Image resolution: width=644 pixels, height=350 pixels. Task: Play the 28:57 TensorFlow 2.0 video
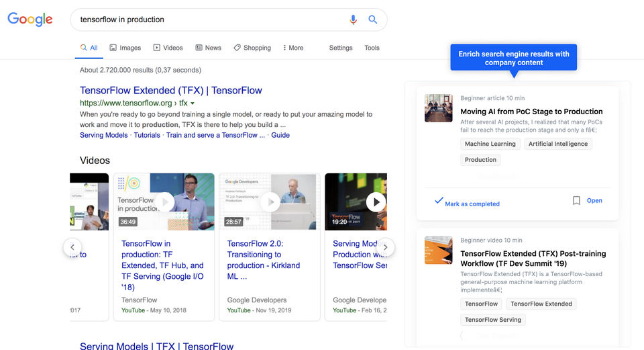click(x=270, y=202)
